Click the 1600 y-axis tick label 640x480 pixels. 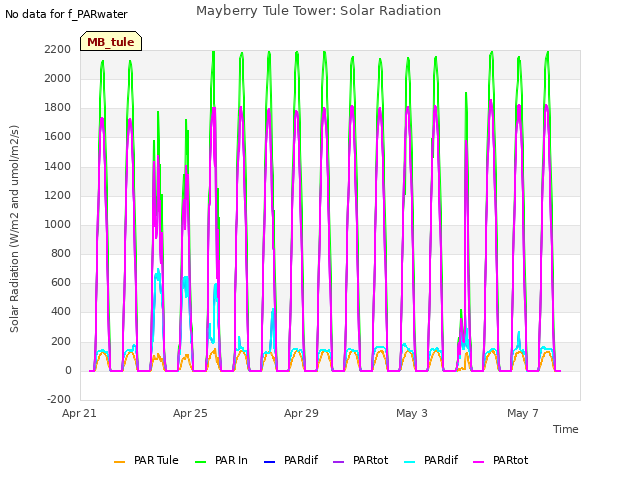pyautogui.click(x=58, y=137)
